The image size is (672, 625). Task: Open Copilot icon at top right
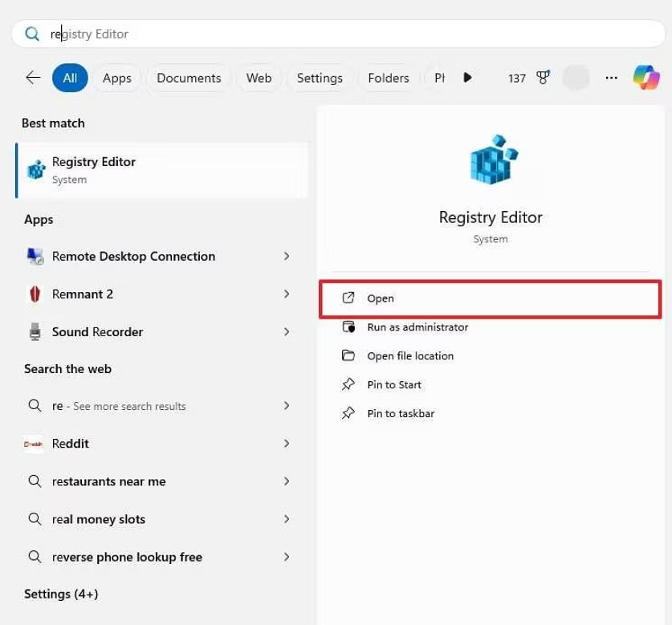pyautogui.click(x=646, y=78)
